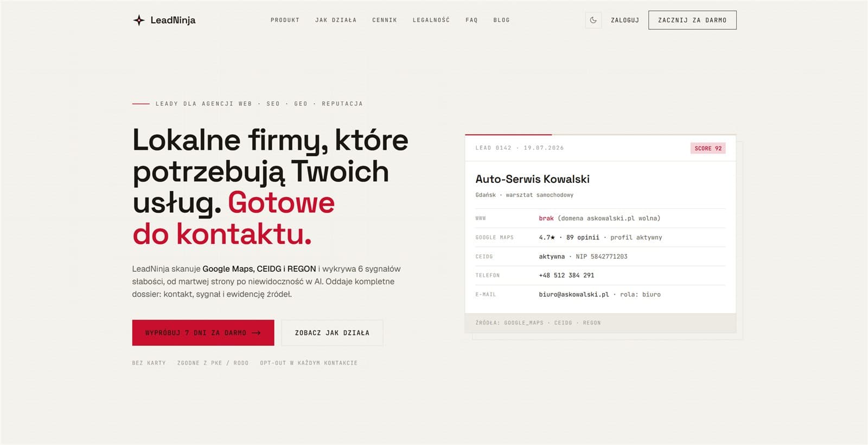Click the 'aktywna · NIP 5842771203' CEIDG value
Viewport: 868px width, 445px height.
pos(583,256)
